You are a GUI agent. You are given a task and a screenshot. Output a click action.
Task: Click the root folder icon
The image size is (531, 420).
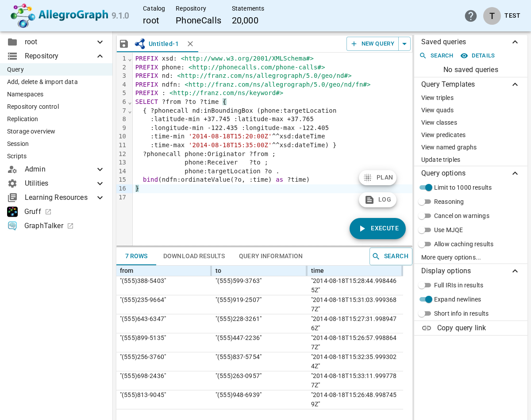(12, 42)
